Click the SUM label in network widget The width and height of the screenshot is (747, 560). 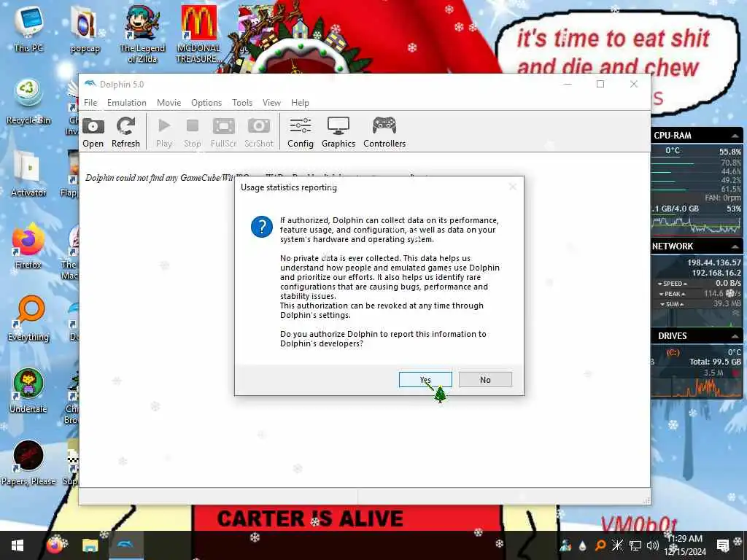point(672,304)
